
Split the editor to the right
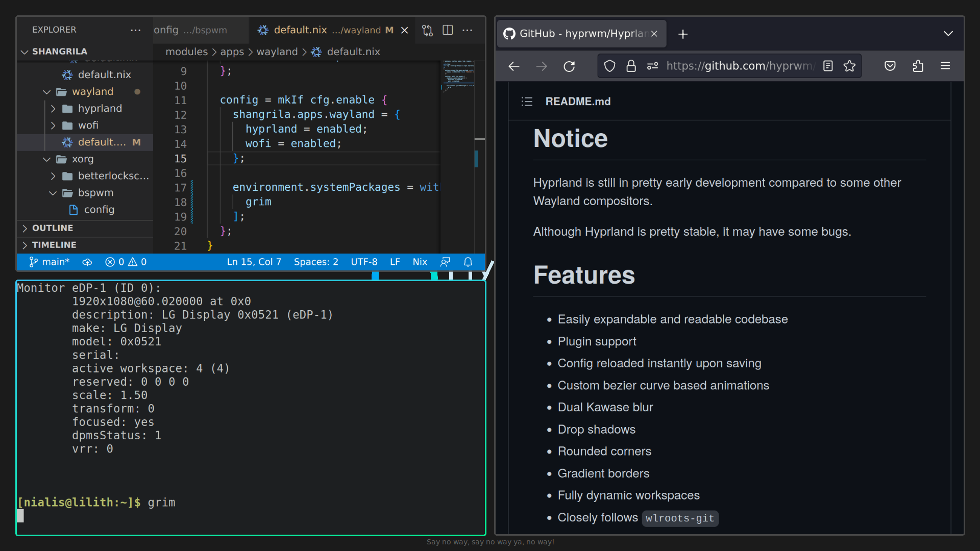pyautogui.click(x=448, y=30)
